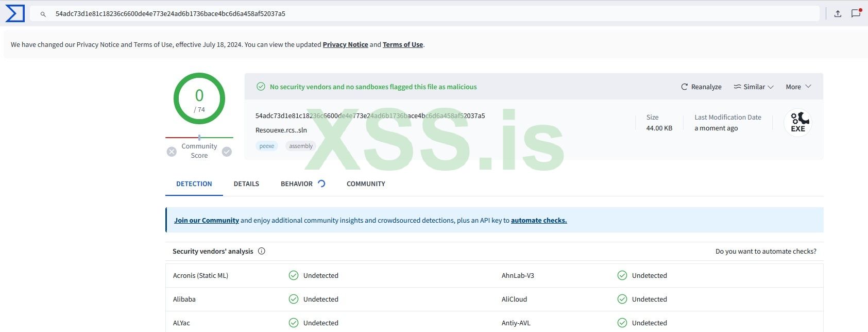
Task: Click the community score slider marker
Action: pos(199,138)
